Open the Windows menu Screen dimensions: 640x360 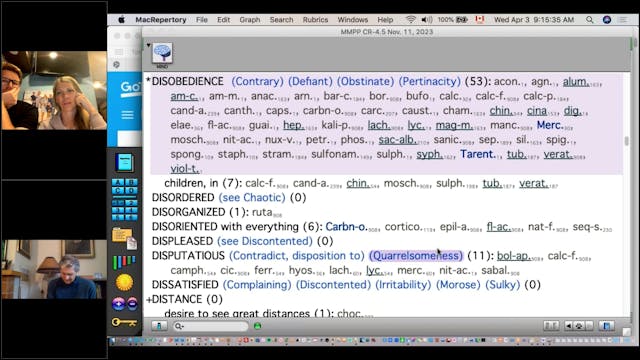tap(353, 20)
